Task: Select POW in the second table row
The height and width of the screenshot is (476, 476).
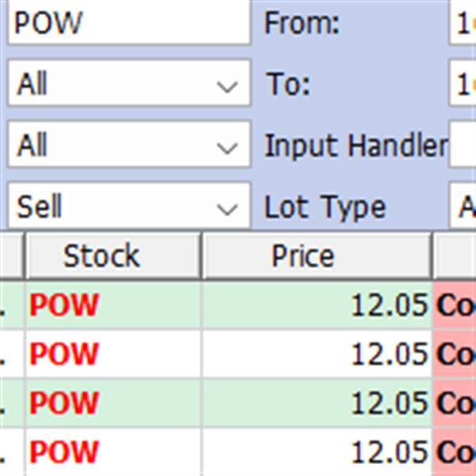Action: (63, 354)
